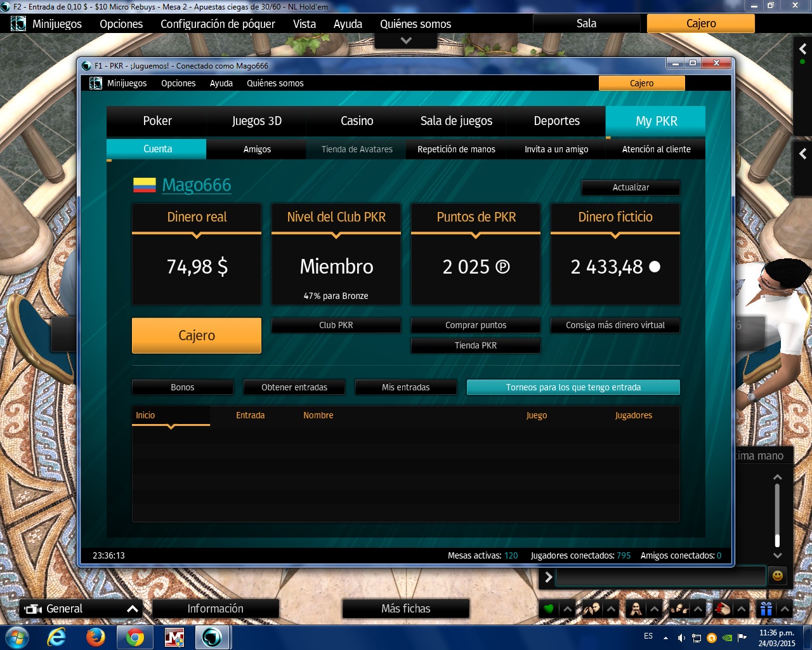Expand the chip trick options arrow
Viewport: 812px width, 650px height.
point(741,609)
